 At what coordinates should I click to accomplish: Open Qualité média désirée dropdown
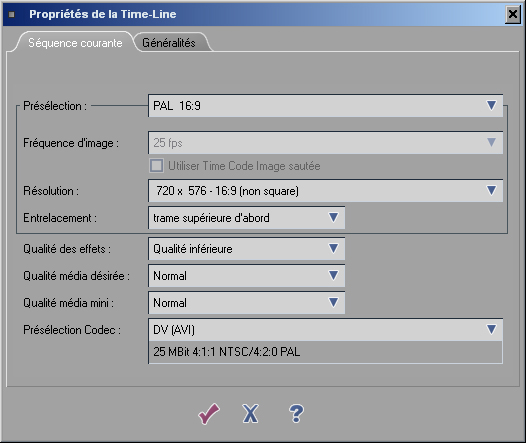coord(247,276)
